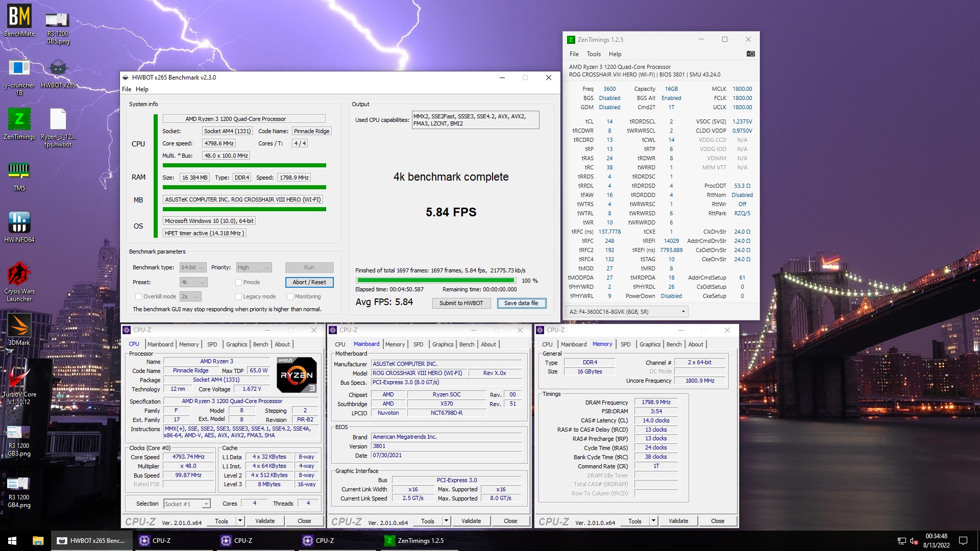
Task: Click the muted volume icon in system tray
Action: [x=914, y=541]
